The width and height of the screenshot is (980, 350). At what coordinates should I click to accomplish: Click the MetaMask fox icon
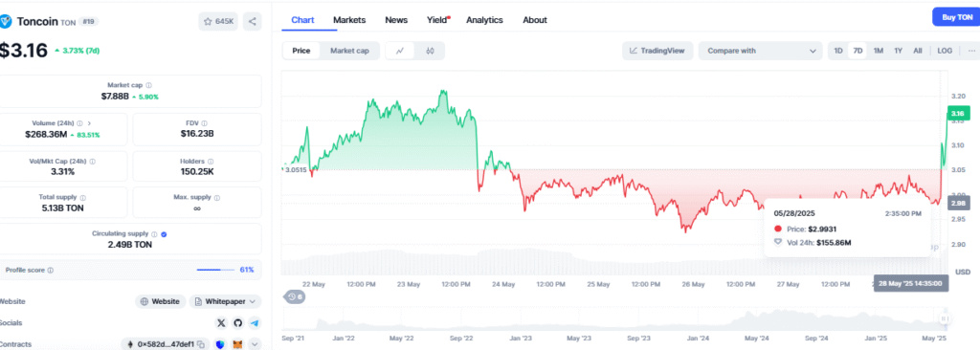point(237,344)
